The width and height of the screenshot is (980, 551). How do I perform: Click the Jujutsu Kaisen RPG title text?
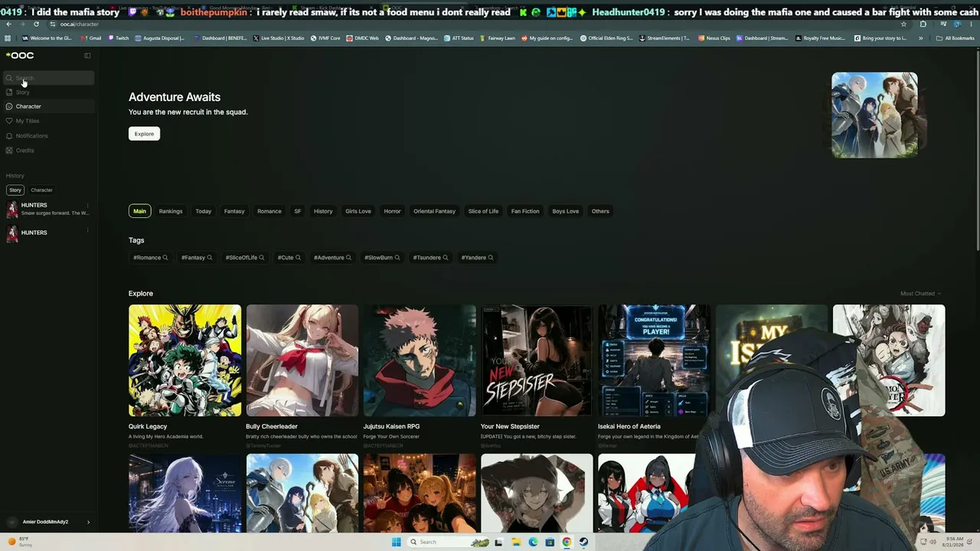tap(391, 426)
